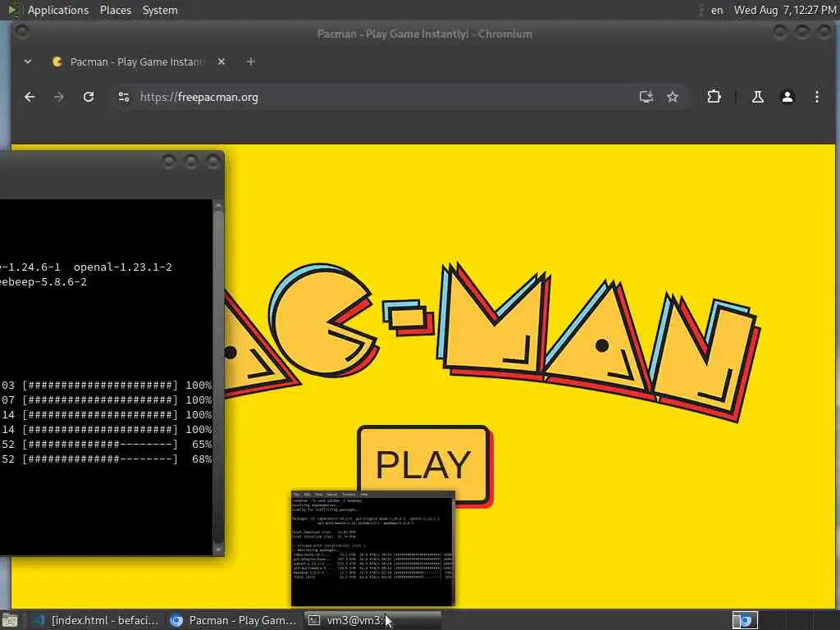Bookmark this page with the star icon

[x=673, y=97]
